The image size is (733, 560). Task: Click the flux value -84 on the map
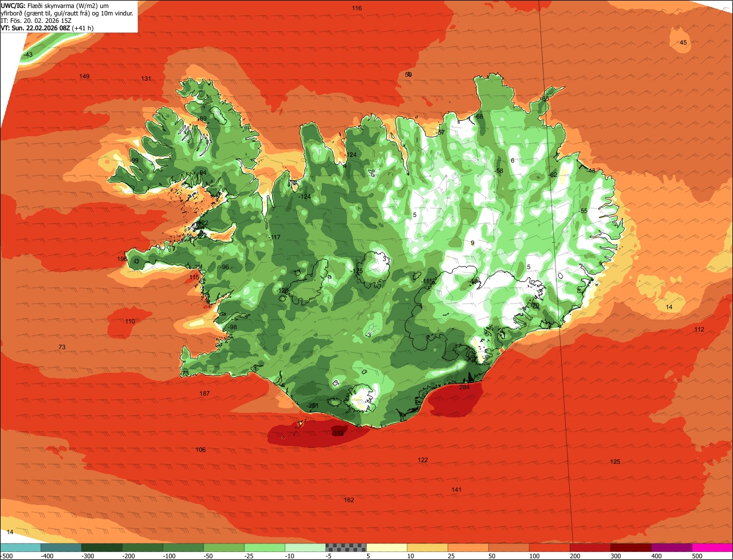(202, 172)
